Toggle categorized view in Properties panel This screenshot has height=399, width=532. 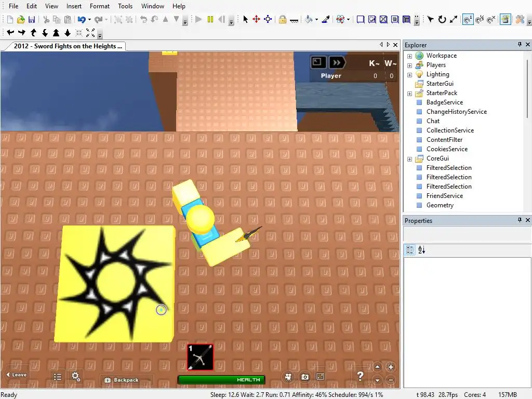pyautogui.click(x=410, y=250)
